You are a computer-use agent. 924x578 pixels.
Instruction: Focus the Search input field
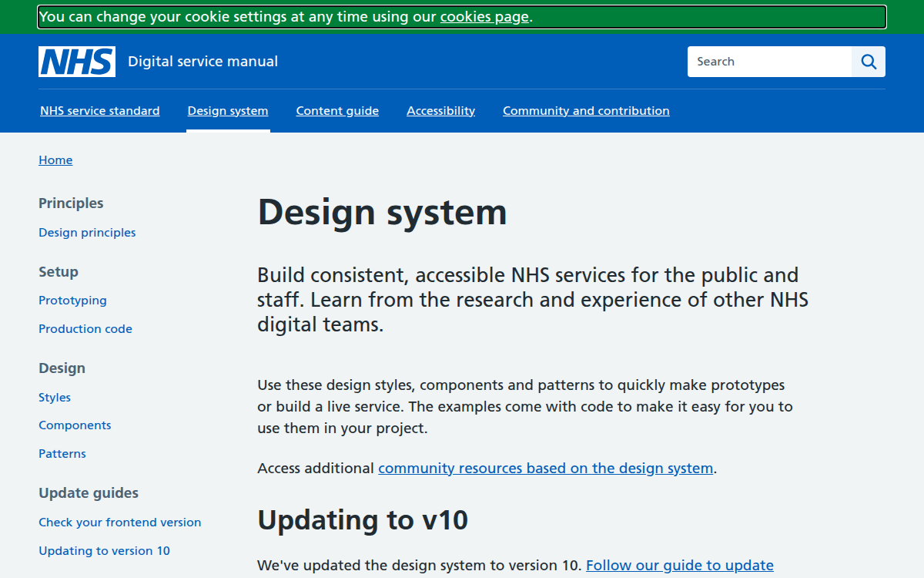pos(769,62)
